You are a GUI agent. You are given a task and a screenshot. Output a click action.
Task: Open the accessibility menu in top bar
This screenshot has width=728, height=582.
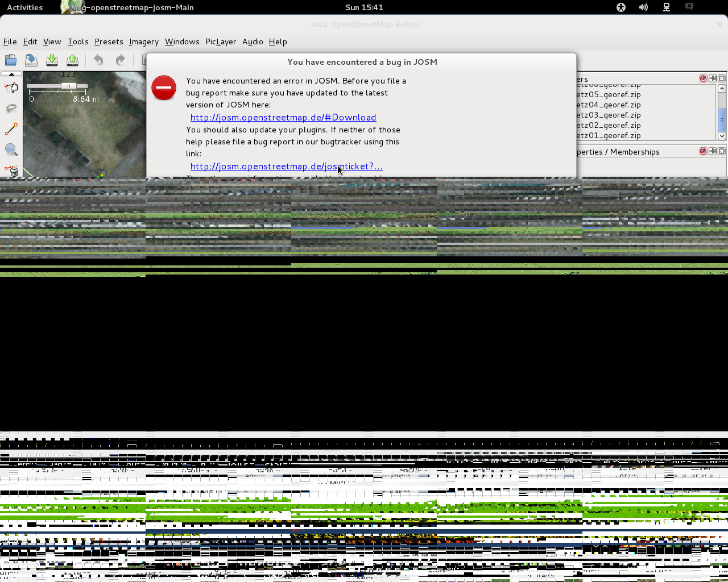(x=621, y=7)
